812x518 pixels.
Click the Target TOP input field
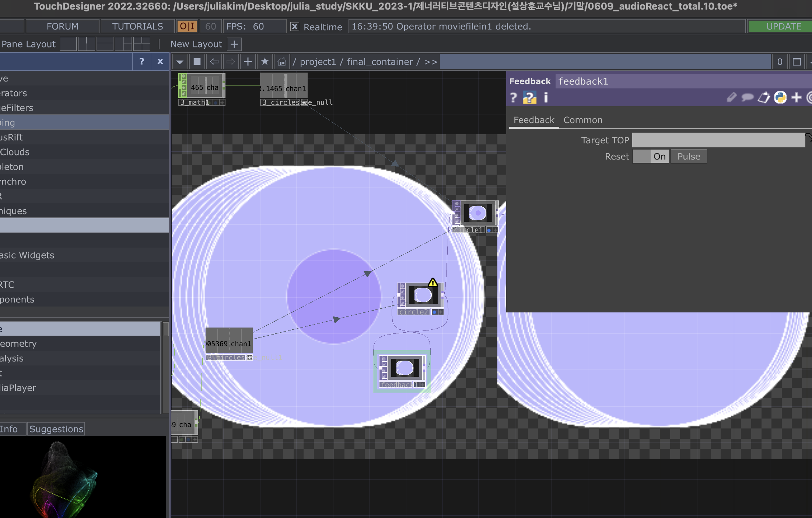(718, 140)
